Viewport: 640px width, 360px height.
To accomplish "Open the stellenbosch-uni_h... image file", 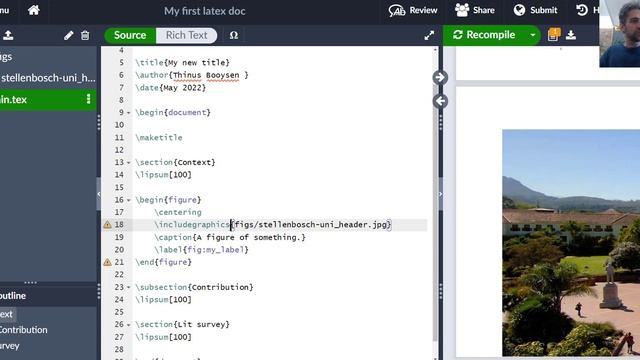I will 48,78.
